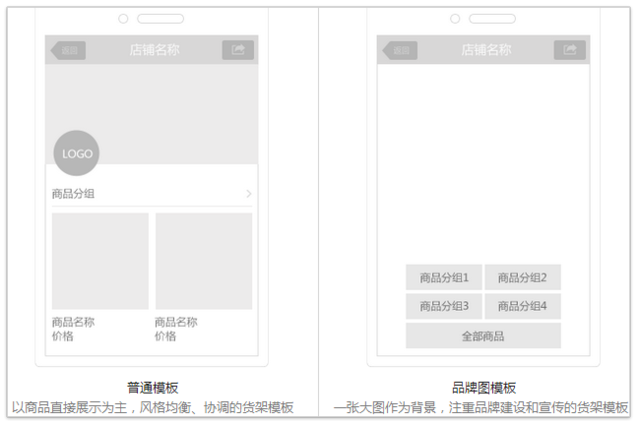Choose the 普通模板 template title
The image size is (640, 423).
tap(153, 387)
